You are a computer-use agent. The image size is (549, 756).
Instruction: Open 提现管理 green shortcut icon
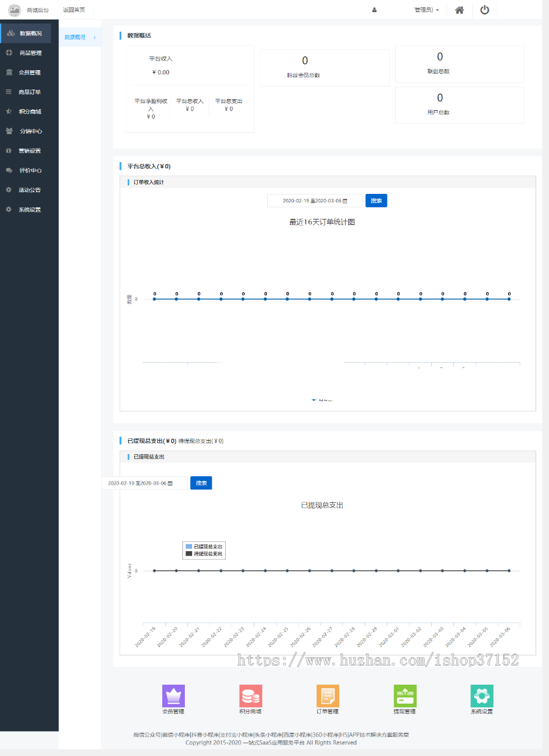point(405,696)
